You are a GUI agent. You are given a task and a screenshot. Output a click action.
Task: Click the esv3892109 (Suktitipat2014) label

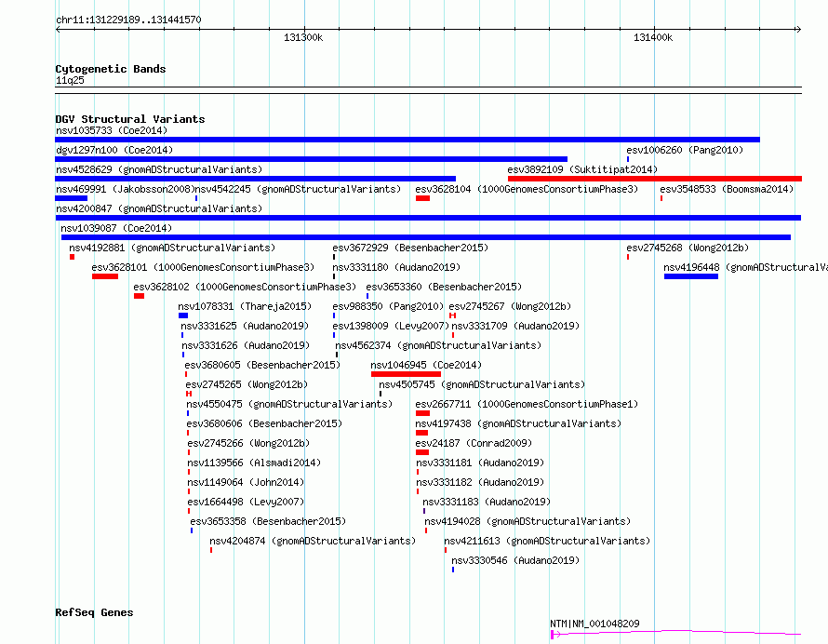(582, 169)
